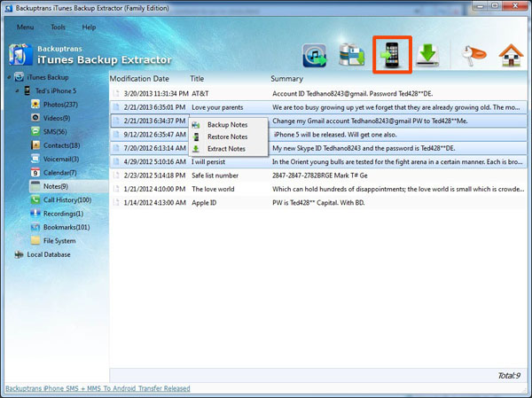Click the Videos(9) icon in sidebar

point(35,118)
